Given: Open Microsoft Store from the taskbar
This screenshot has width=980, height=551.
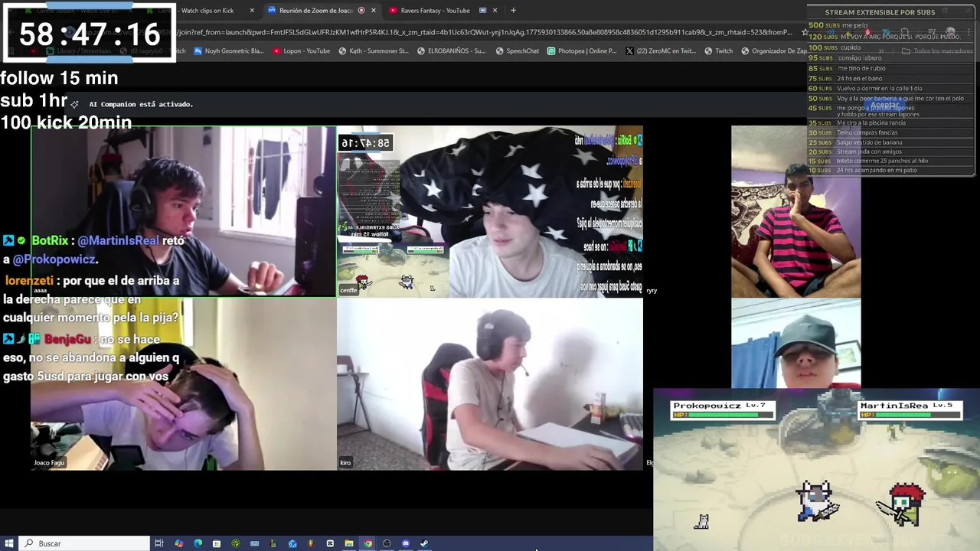Looking at the screenshot, I should [x=217, y=543].
